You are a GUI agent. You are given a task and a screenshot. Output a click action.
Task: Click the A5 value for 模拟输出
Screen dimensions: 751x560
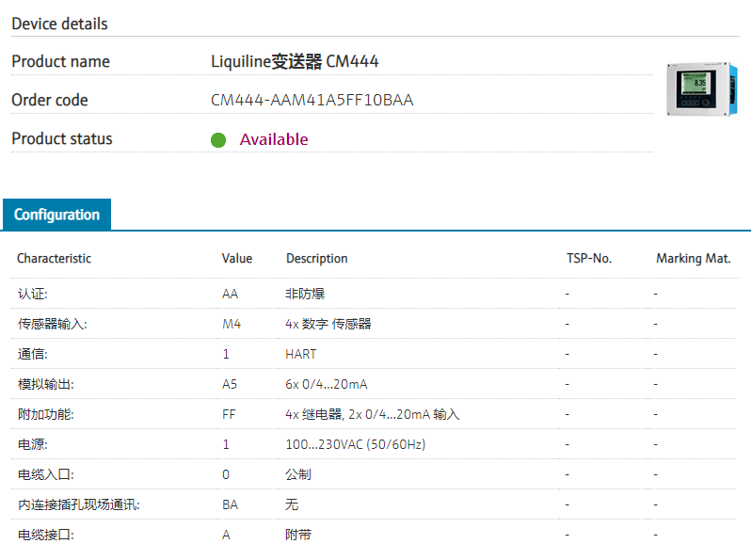[x=230, y=384]
